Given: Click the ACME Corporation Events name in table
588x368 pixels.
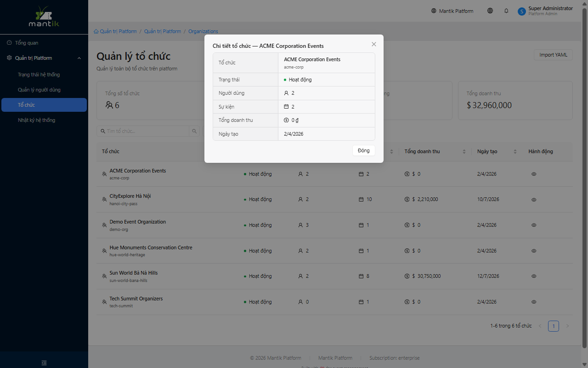Looking at the screenshot, I should coord(138,171).
